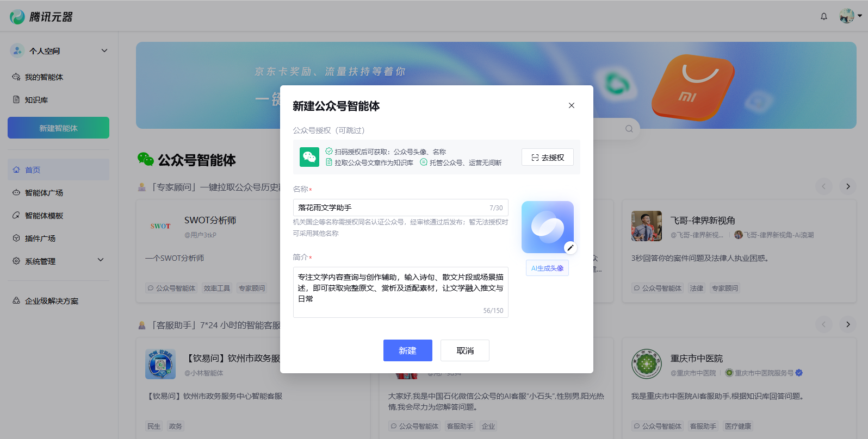868x439 pixels.
Task: Open the notification bell
Action: [x=824, y=16]
